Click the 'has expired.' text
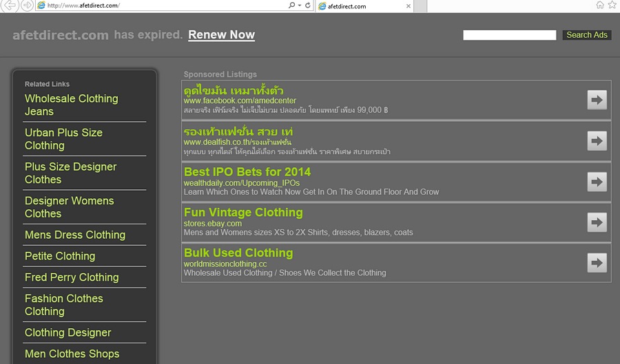This screenshot has width=620, height=364. coord(148,34)
